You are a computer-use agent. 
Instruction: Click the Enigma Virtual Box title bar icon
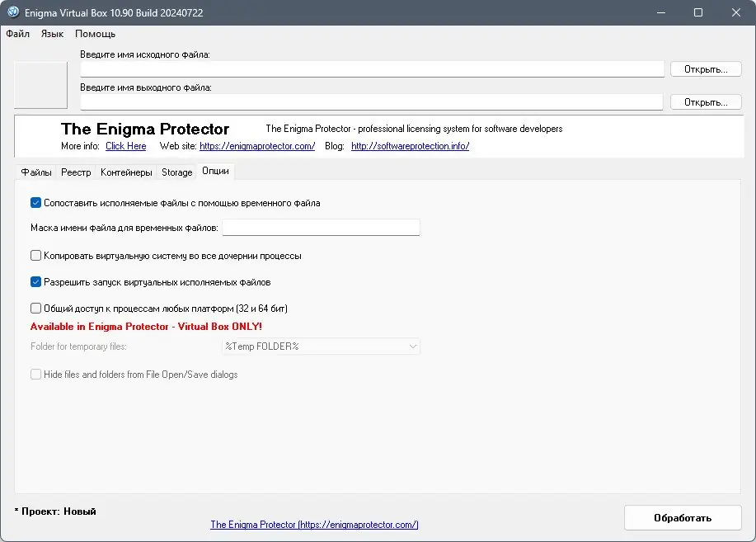12,12
